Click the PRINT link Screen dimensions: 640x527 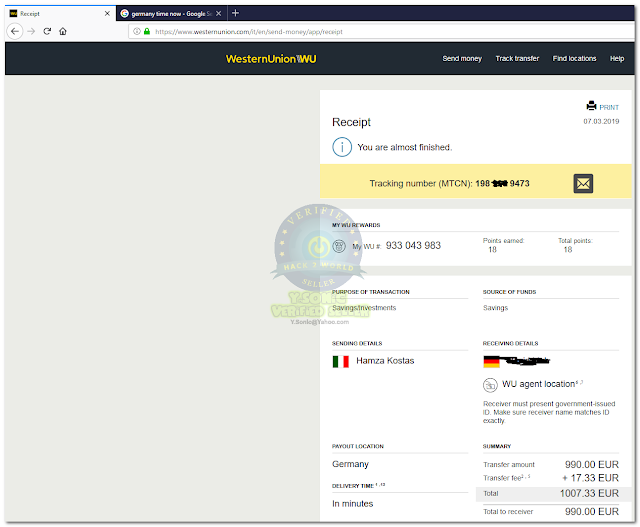(x=609, y=107)
